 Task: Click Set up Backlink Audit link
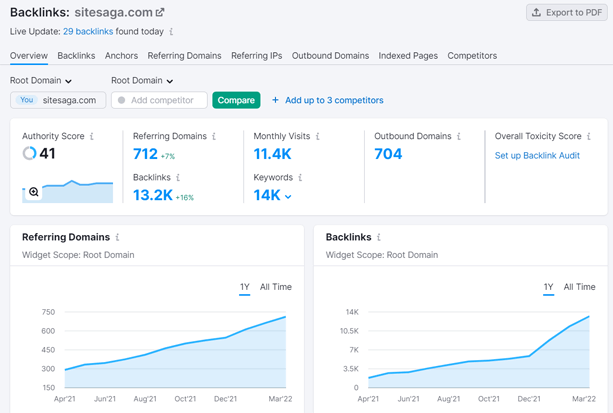point(537,156)
